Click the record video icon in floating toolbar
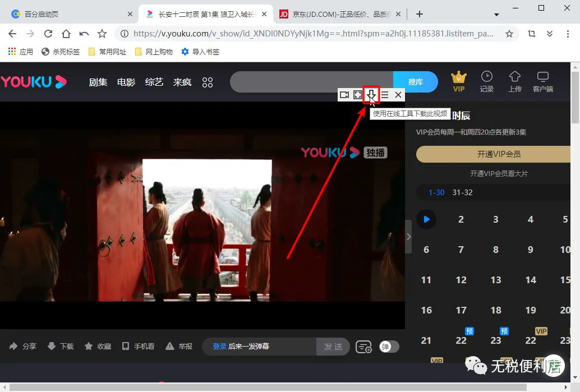Image resolution: width=580 pixels, height=392 pixels. click(x=344, y=95)
